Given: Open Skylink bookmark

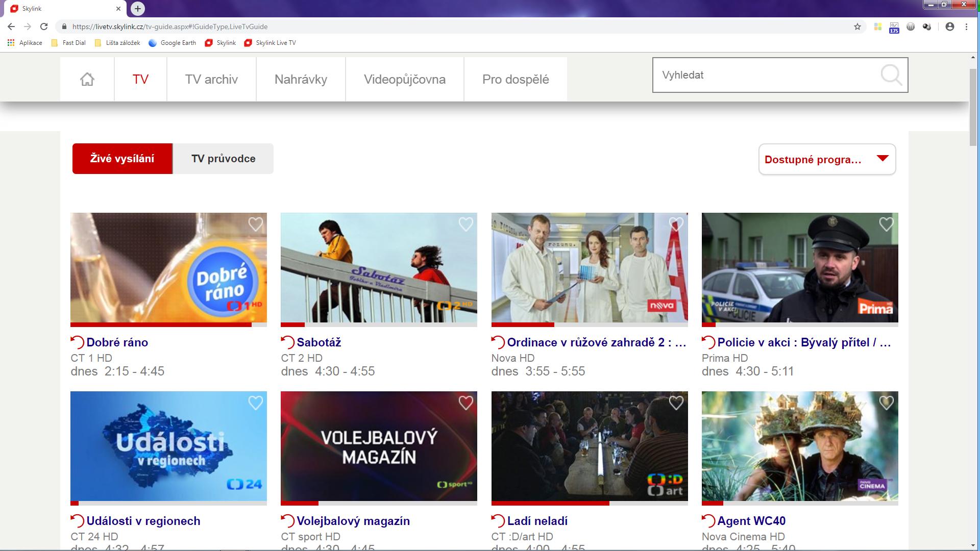Looking at the screenshot, I should coord(220,43).
